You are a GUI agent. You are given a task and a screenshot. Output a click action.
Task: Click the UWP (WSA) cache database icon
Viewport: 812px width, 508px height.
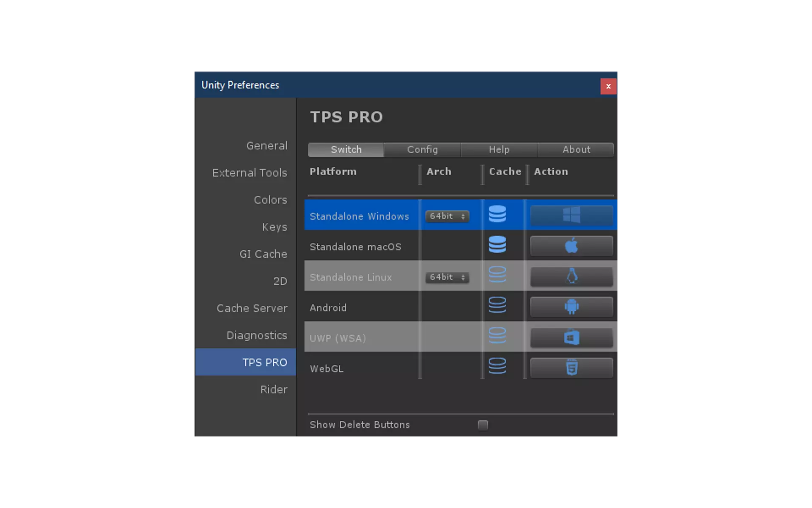[497, 336]
